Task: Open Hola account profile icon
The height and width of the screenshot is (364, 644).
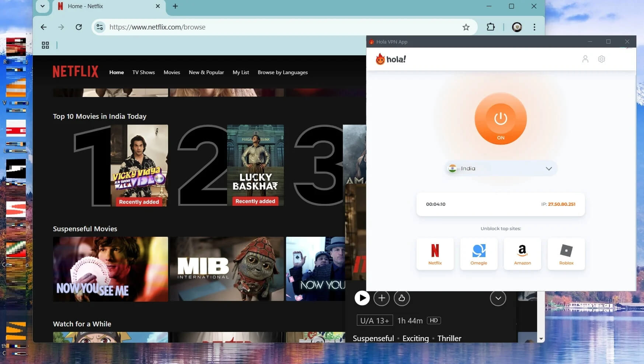Action: (x=585, y=59)
